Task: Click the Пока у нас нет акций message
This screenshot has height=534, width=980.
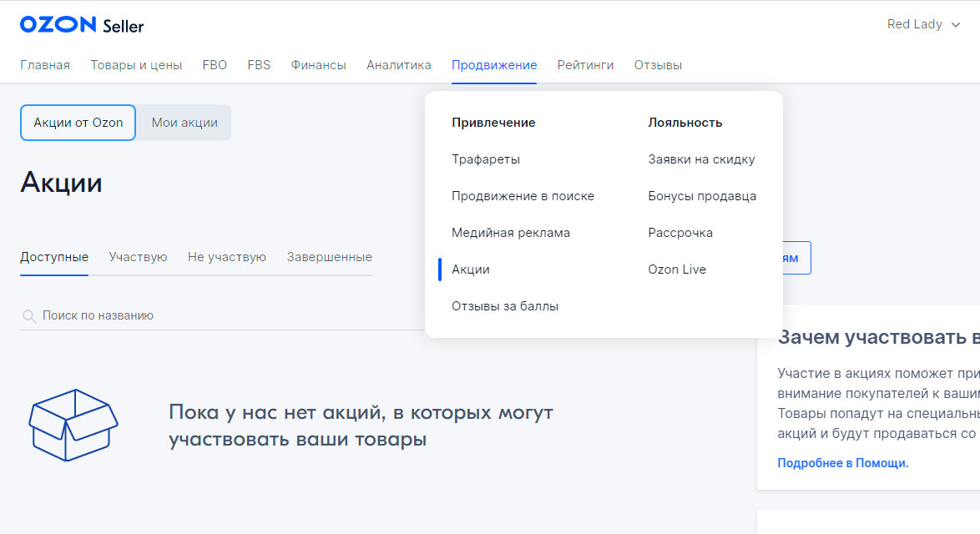Action: [361, 426]
